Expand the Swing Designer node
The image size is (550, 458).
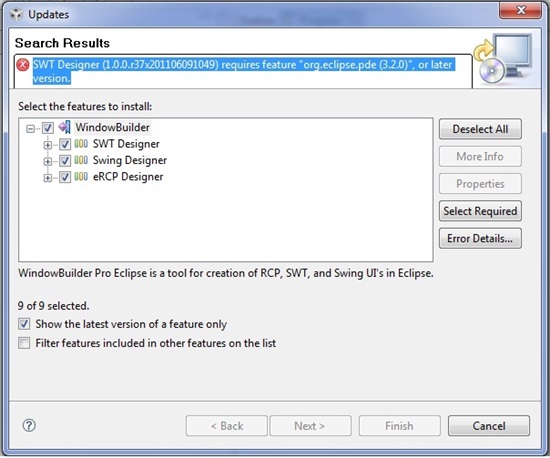click(47, 161)
